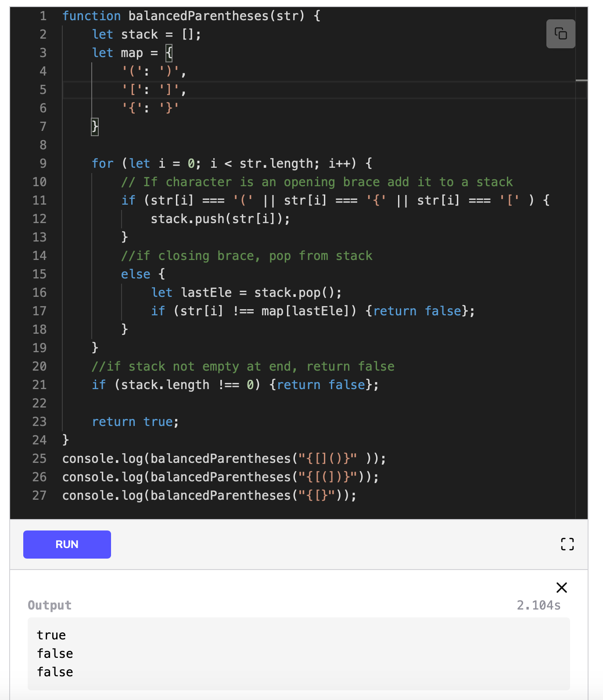Click comment '//if closing brace, pop from stack'
This screenshot has width=603, height=700.
click(x=247, y=256)
